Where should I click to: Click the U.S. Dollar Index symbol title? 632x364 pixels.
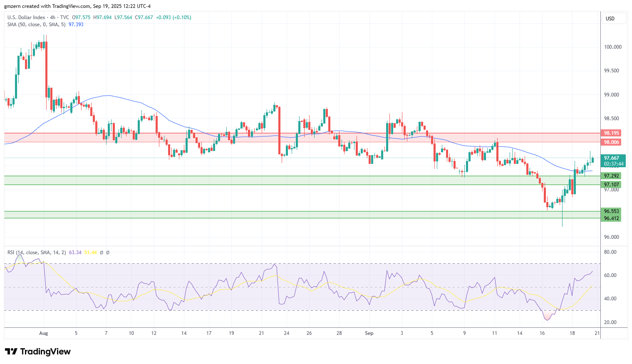coord(26,17)
